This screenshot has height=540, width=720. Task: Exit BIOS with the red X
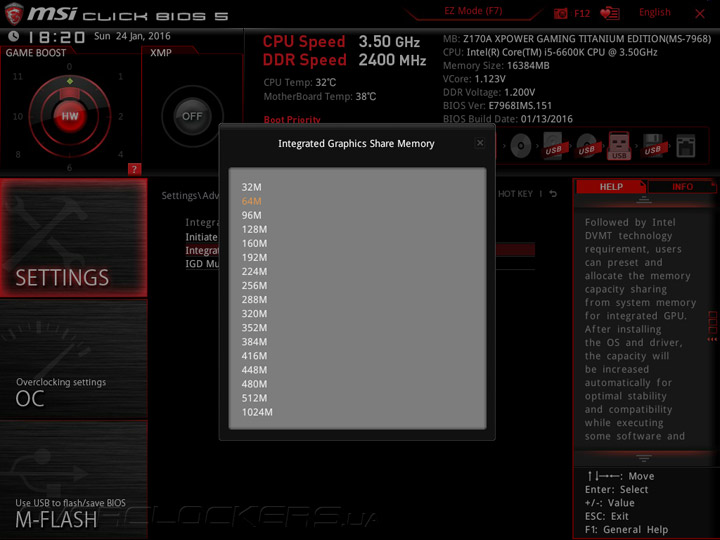click(x=700, y=14)
